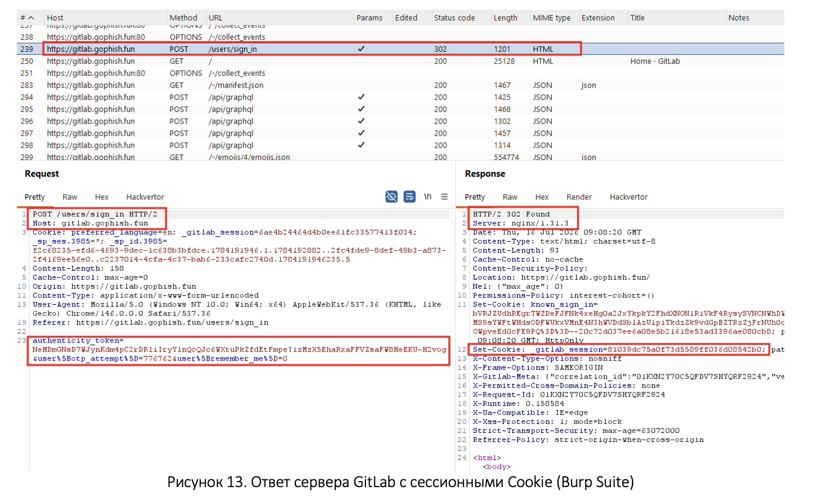The image size is (838, 504).
Task: Click the User-Agent request header line
Action: (237, 309)
